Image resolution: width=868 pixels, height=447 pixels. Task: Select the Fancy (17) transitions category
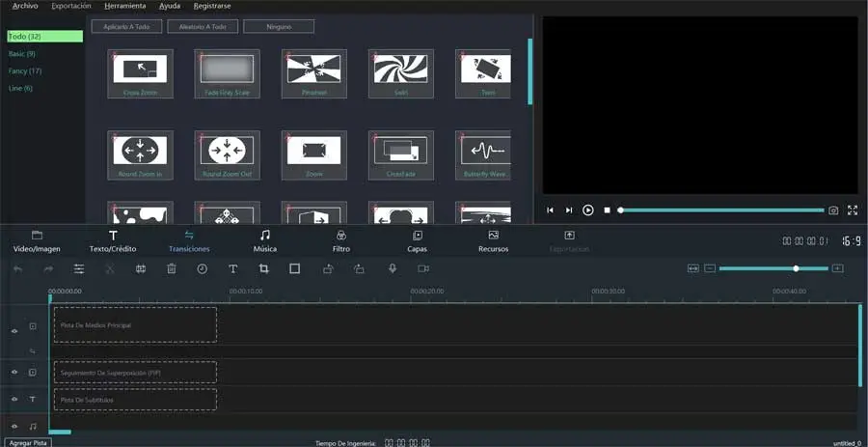pyautogui.click(x=25, y=70)
